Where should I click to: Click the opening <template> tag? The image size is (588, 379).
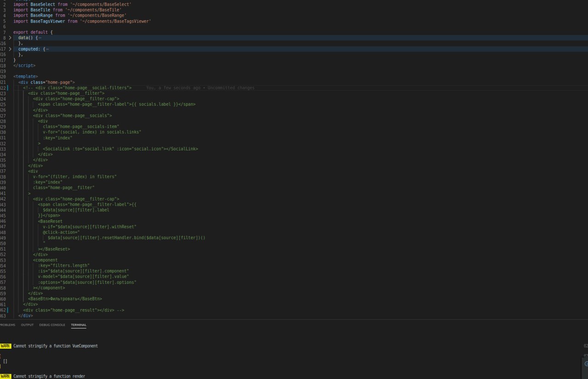pos(26,76)
